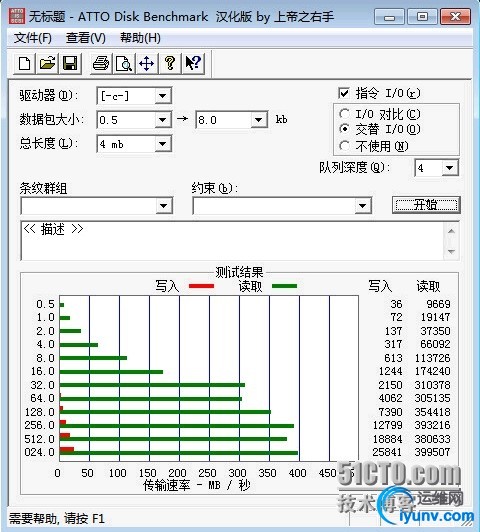Save results using the floppy disk icon
The width and height of the screenshot is (480, 532).
coord(70,63)
